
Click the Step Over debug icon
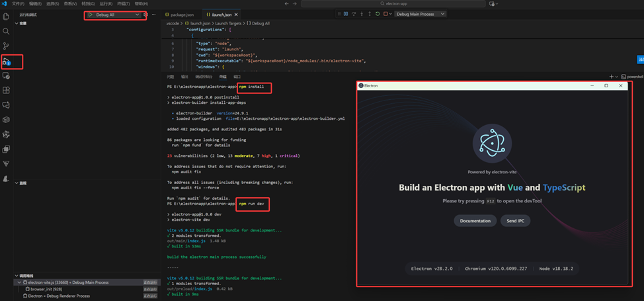click(354, 14)
